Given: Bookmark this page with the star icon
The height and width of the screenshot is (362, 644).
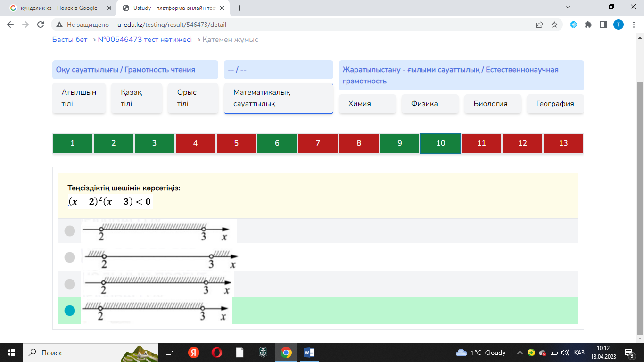Looking at the screenshot, I should [x=554, y=25].
